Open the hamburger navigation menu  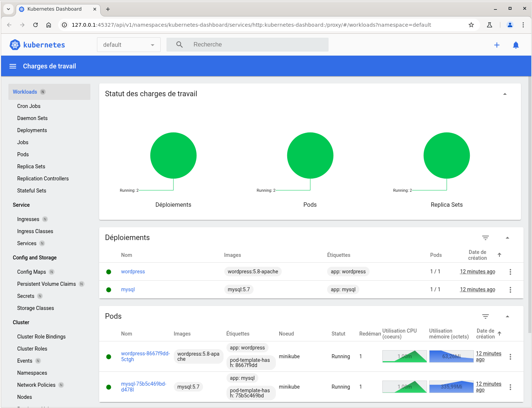(13, 66)
